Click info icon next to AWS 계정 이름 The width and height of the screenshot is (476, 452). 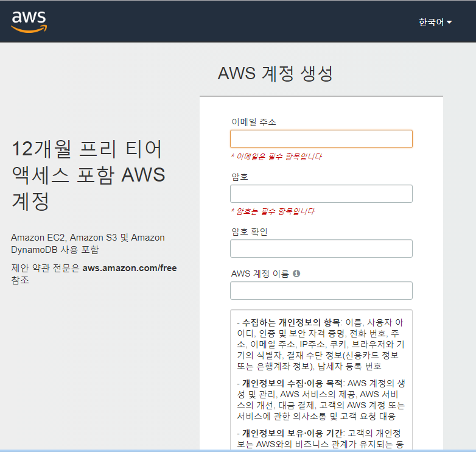[296, 274]
